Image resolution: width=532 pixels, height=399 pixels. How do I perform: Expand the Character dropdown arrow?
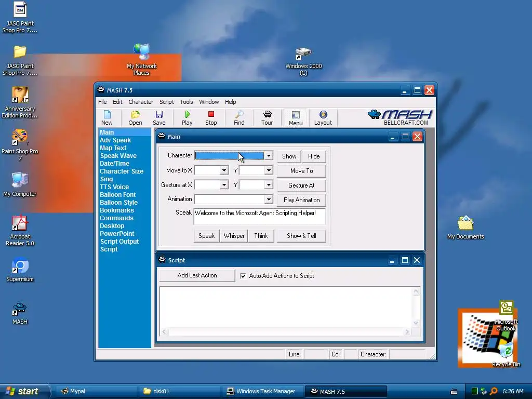click(269, 156)
